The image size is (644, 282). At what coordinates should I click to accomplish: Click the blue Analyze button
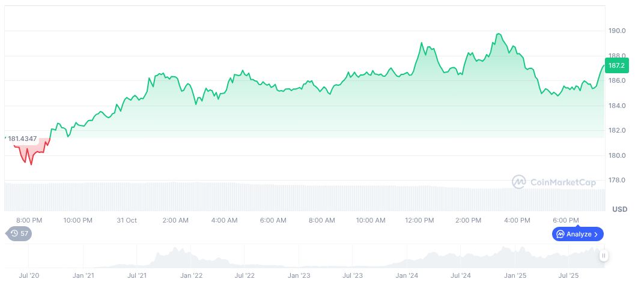(x=578, y=234)
